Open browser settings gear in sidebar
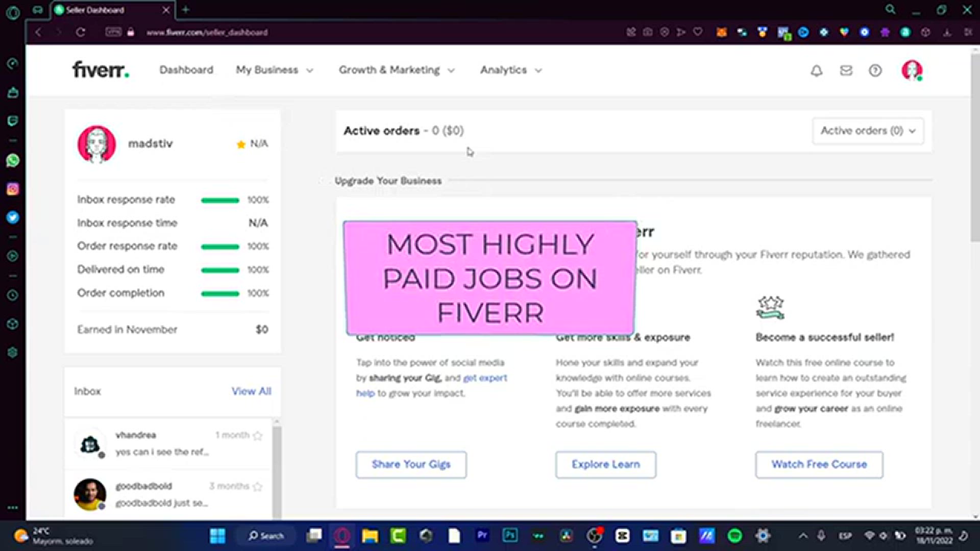 [13, 353]
